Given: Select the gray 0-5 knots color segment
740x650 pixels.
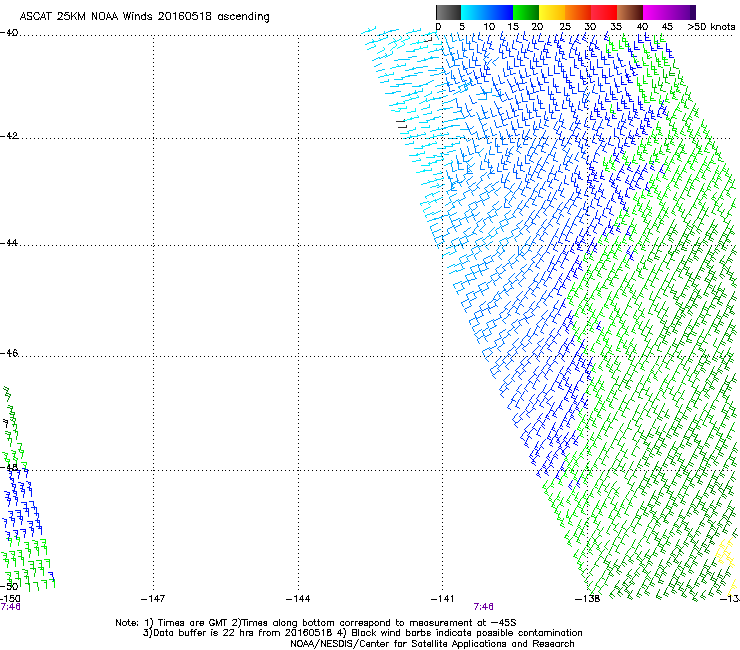Looking at the screenshot, I should click(x=448, y=12).
